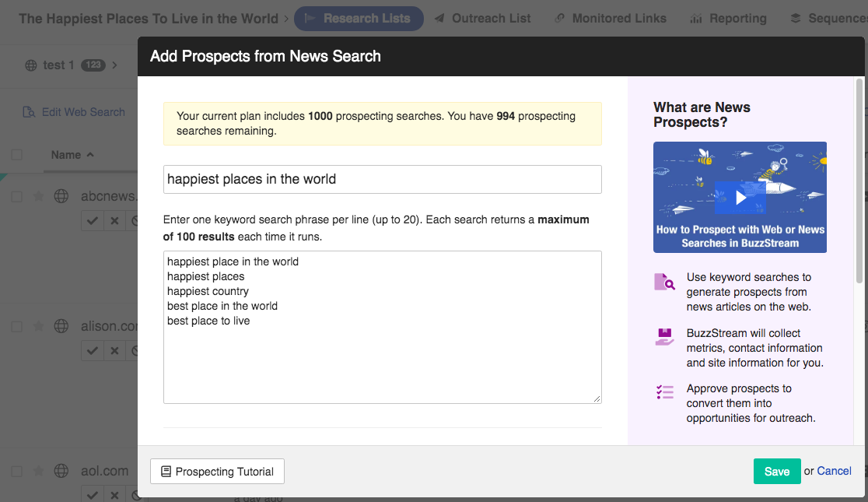Click the collect metrics hand icon

[x=664, y=337]
